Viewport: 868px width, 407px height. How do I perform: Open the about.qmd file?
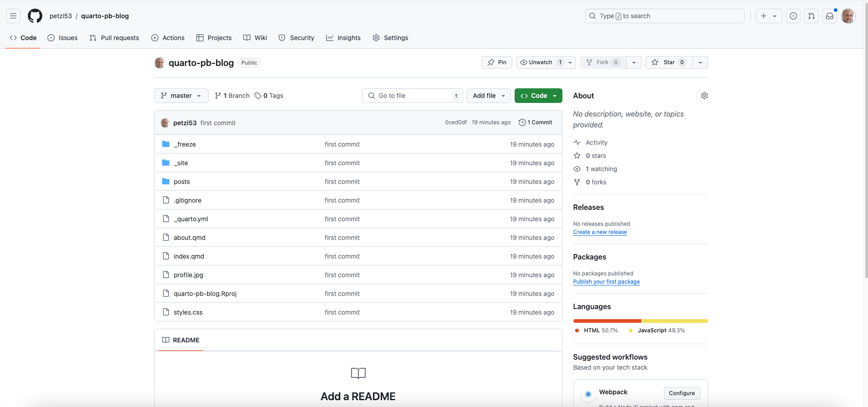[189, 238]
